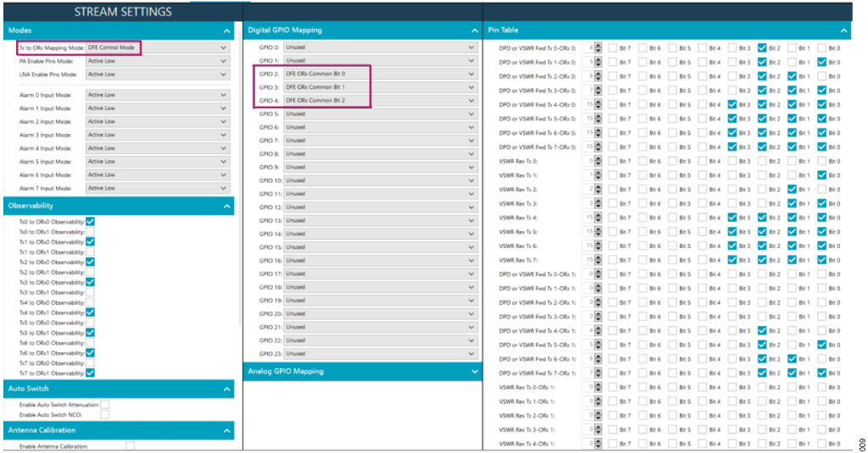Click the STREAM SETTINGS title
The height and width of the screenshot is (453, 868).
(x=123, y=12)
